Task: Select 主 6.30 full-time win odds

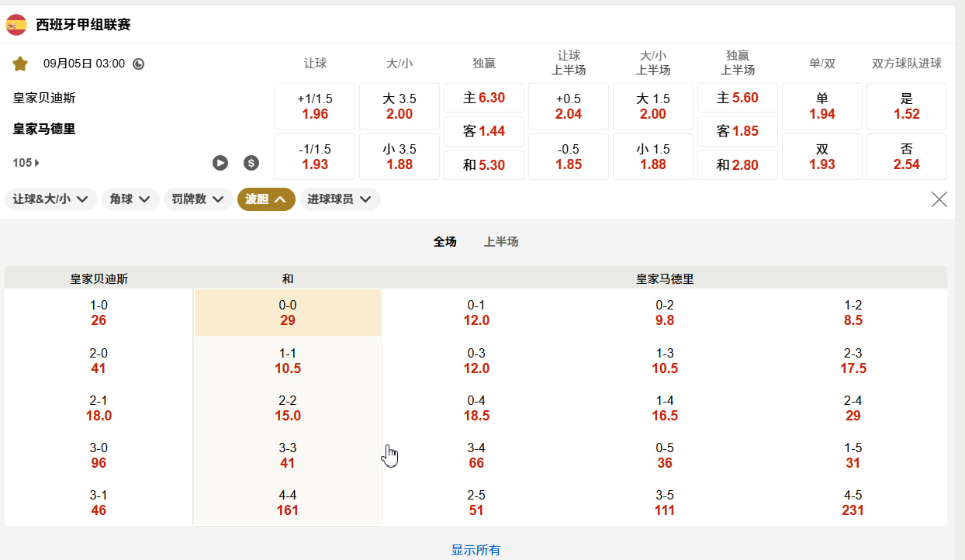Action: (484, 98)
